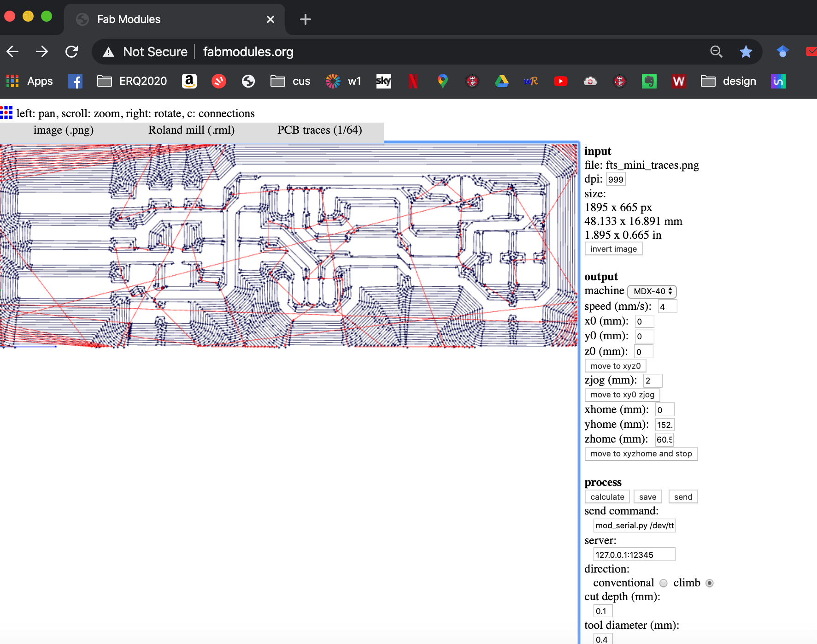Screen dimensions: 817x644
Task: Open the Roland mill (.rml) output menu
Action: [191, 130]
